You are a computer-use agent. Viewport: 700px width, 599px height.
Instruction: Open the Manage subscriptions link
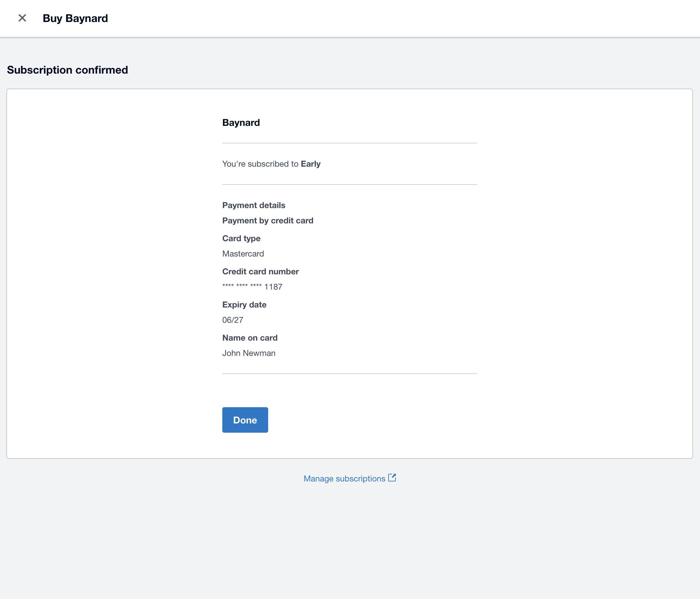344,478
